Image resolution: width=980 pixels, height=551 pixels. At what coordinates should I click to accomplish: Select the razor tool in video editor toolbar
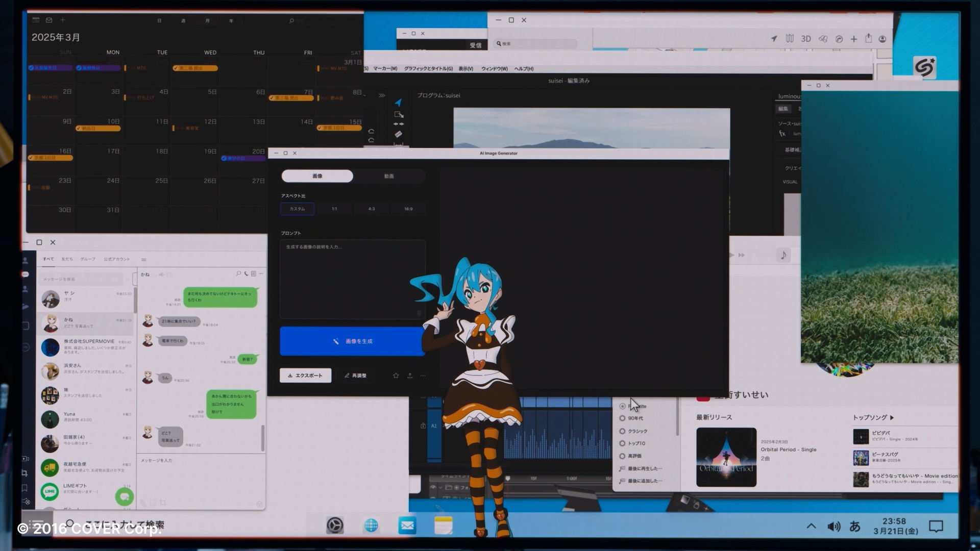pos(399,134)
